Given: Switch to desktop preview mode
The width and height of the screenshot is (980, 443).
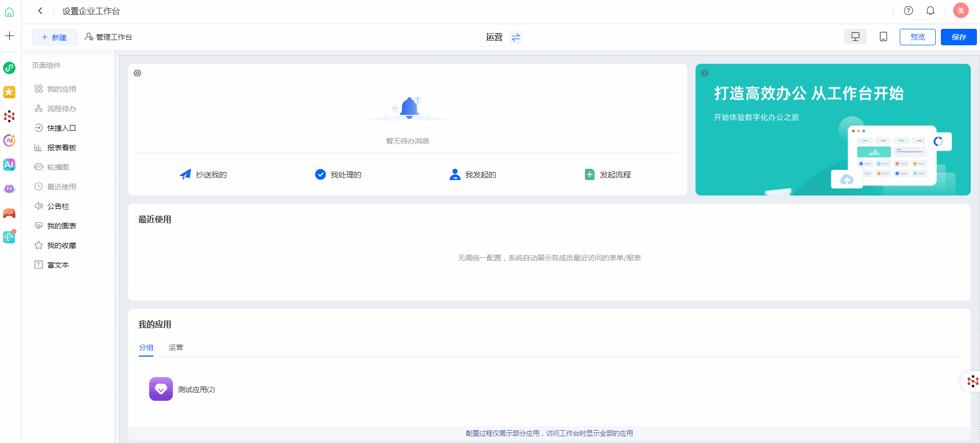Looking at the screenshot, I should (x=855, y=37).
